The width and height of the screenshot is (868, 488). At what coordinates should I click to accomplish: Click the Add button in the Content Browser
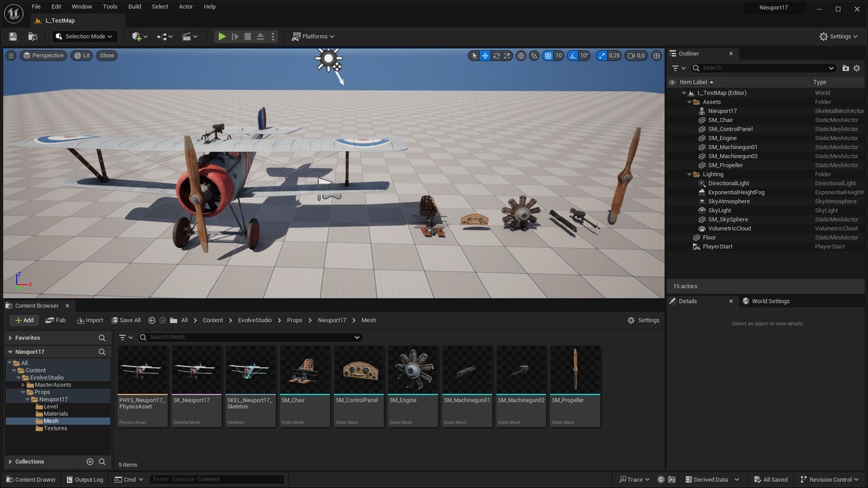pos(24,320)
